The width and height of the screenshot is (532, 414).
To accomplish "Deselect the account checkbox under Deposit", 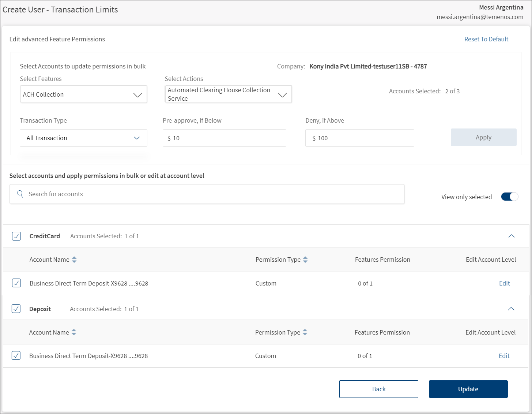I will 16,355.
